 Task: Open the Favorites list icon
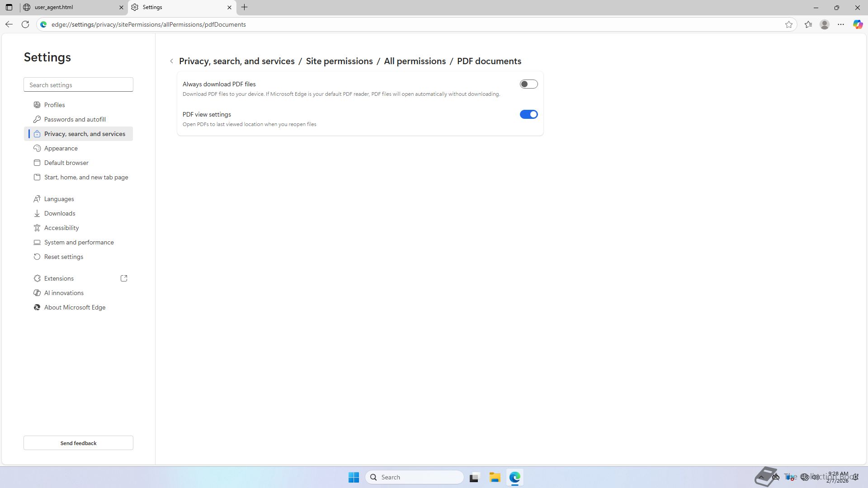(808, 24)
